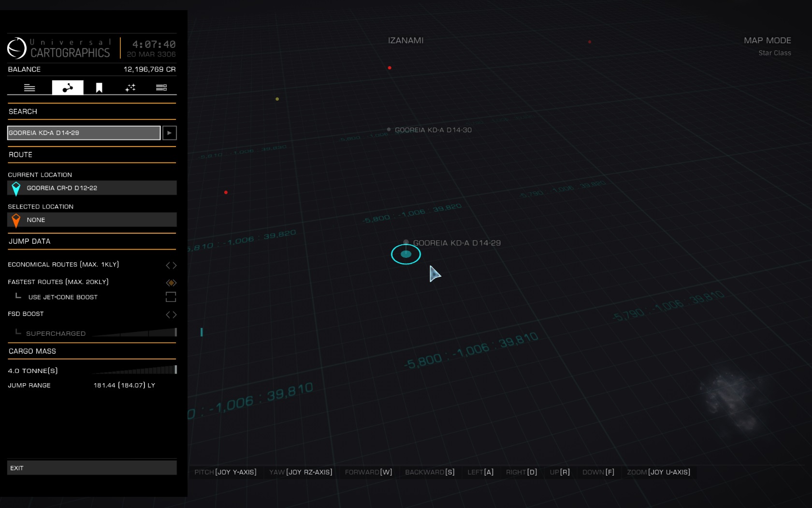Open the Options tab icon
Screen dimensions: 812x508
coord(161,88)
